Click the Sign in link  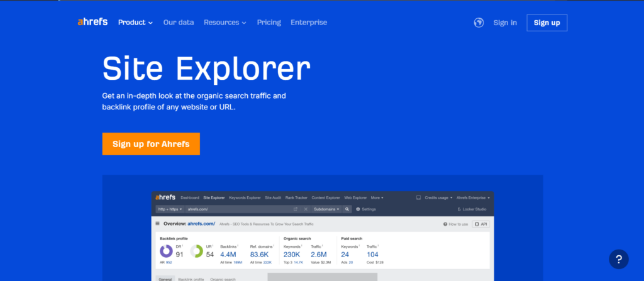point(505,23)
